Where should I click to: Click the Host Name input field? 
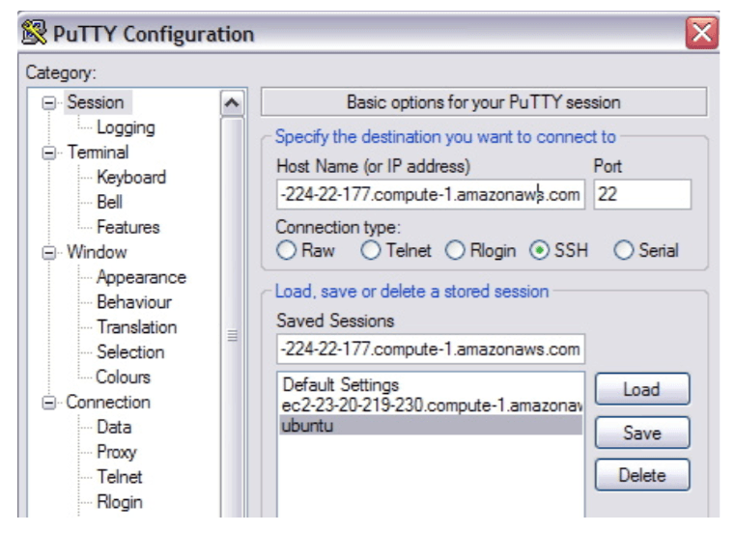tap(430, 195)
